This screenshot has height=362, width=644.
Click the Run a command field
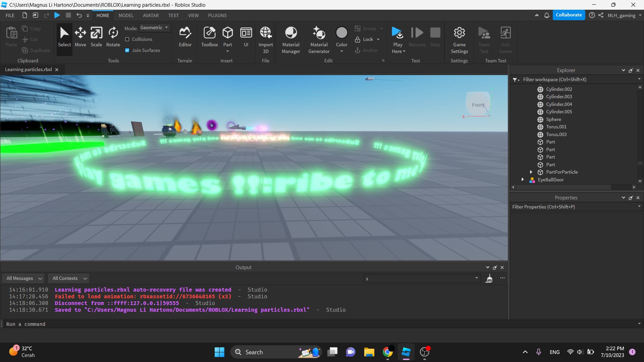click(x=134, y=324)
